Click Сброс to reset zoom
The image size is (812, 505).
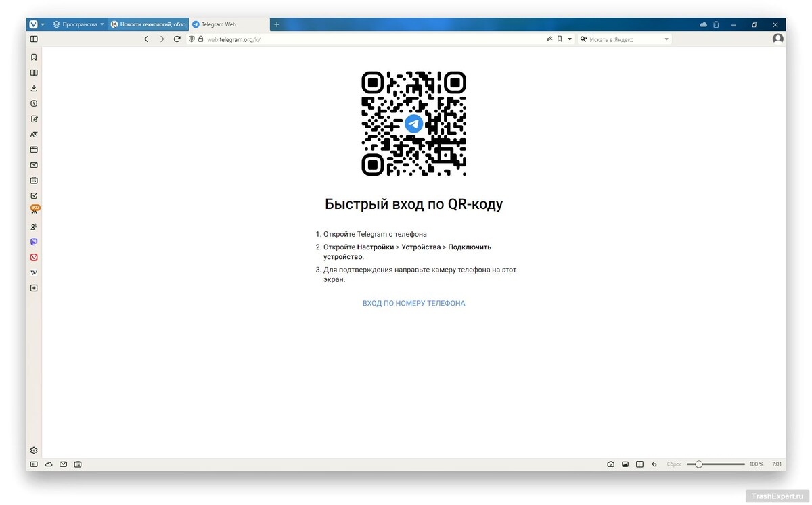[674, 464]
